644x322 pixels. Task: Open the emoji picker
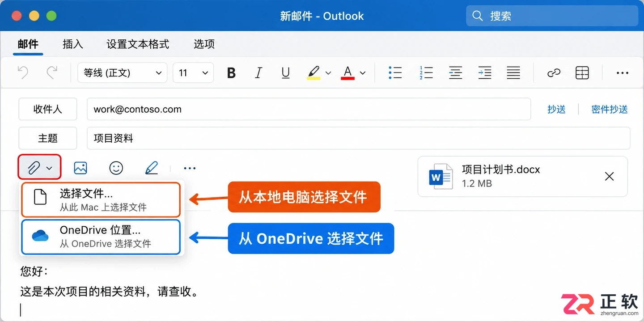coord(116,168)
